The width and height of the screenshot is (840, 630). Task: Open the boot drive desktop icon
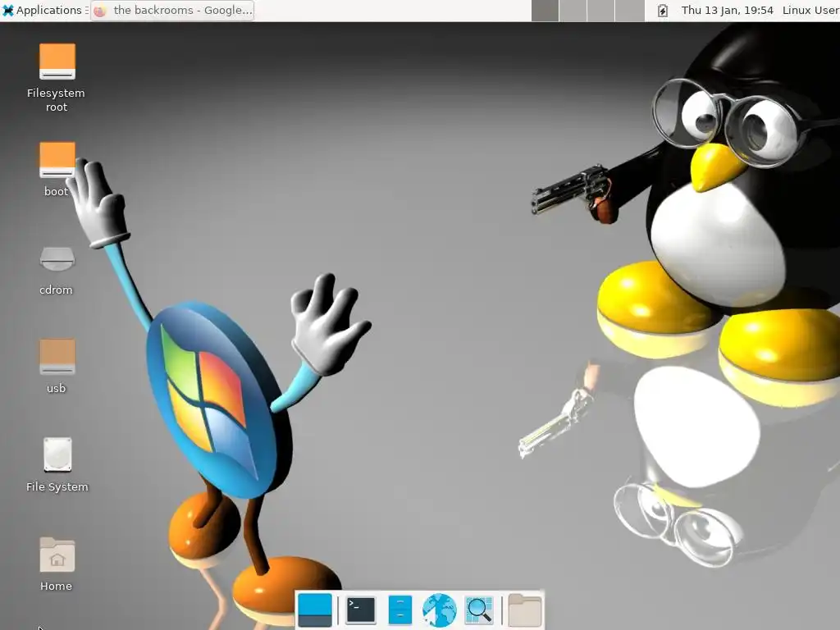[57, 159]
